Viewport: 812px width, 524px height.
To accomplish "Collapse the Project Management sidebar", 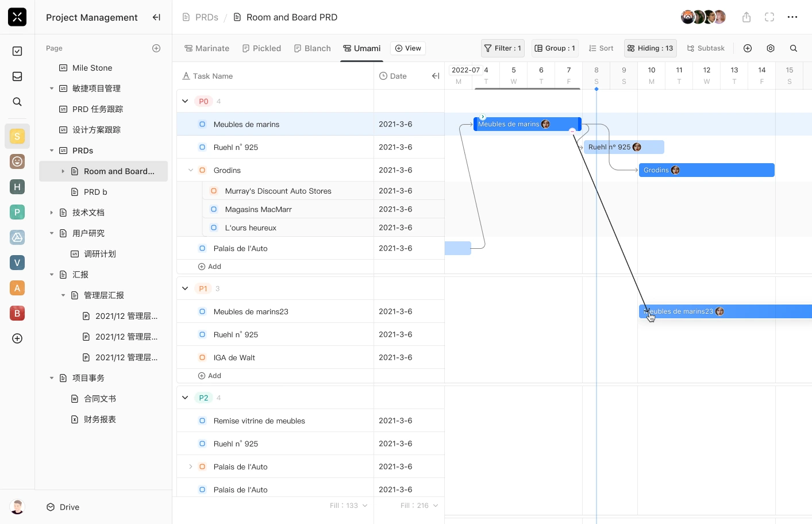I will 156,17.
